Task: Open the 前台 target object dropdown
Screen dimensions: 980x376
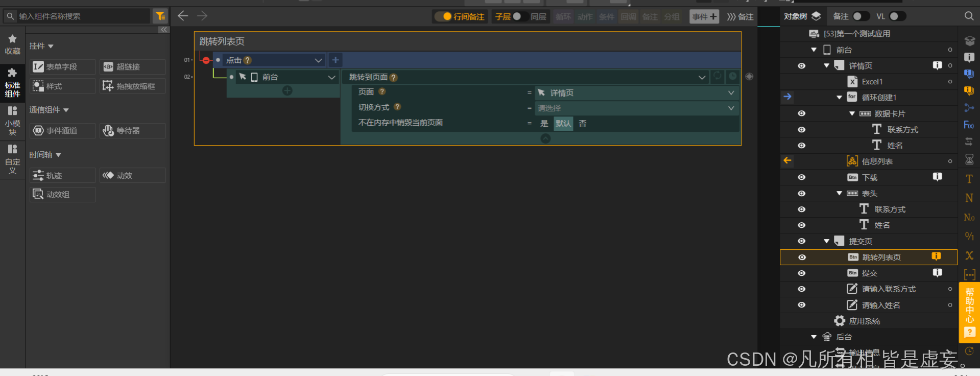Action: pos(331,77)
